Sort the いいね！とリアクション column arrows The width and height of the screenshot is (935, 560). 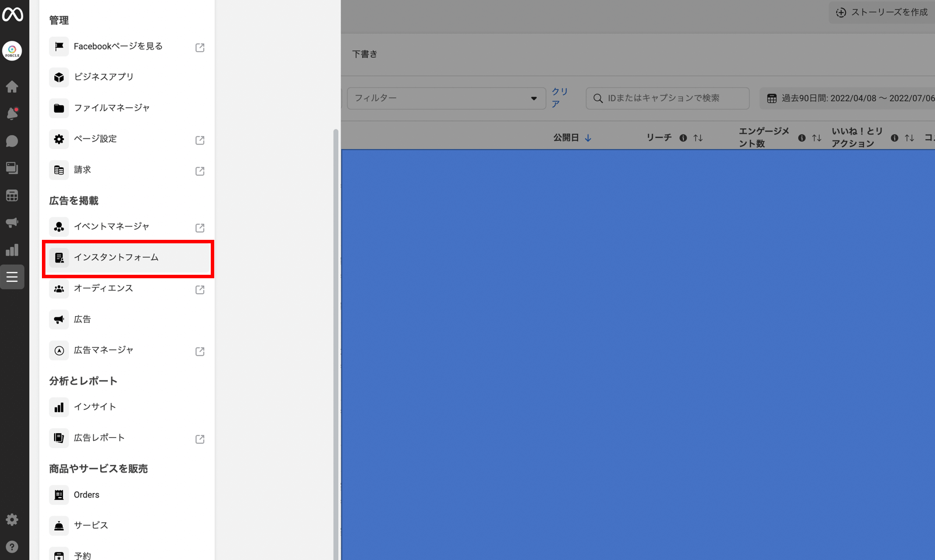(909, 138)
